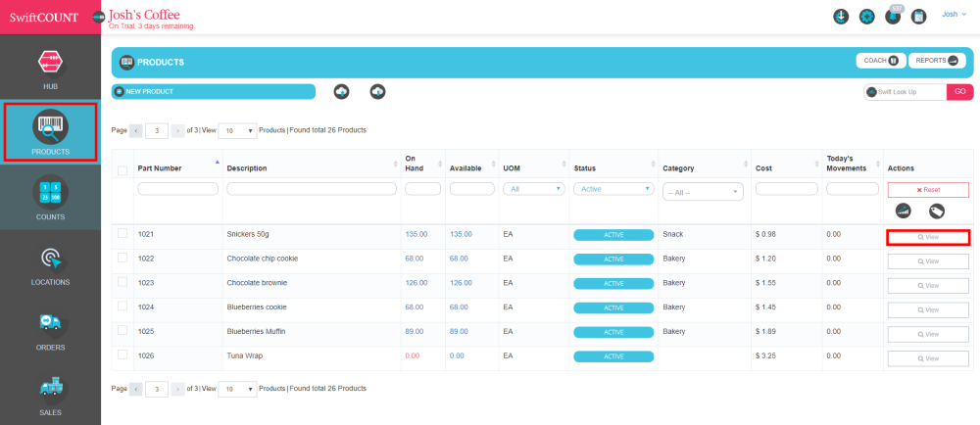980x425 pixels.
Task: Sort by Category column arrows
Action: [746, 165]
